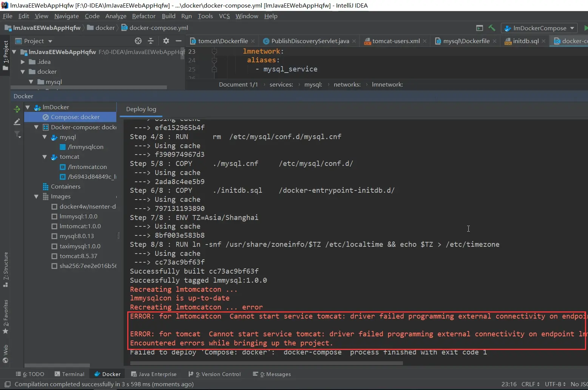This screenshot has width=588, height=390.
Task: Switch to the initdb.sql editor tab
Action: click(525, 41)
